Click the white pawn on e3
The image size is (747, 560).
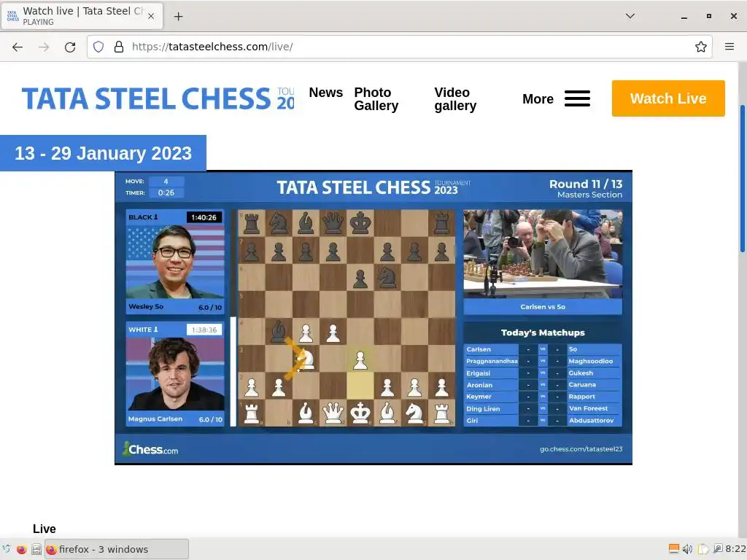pyautogui.click(x=360, y=359)
